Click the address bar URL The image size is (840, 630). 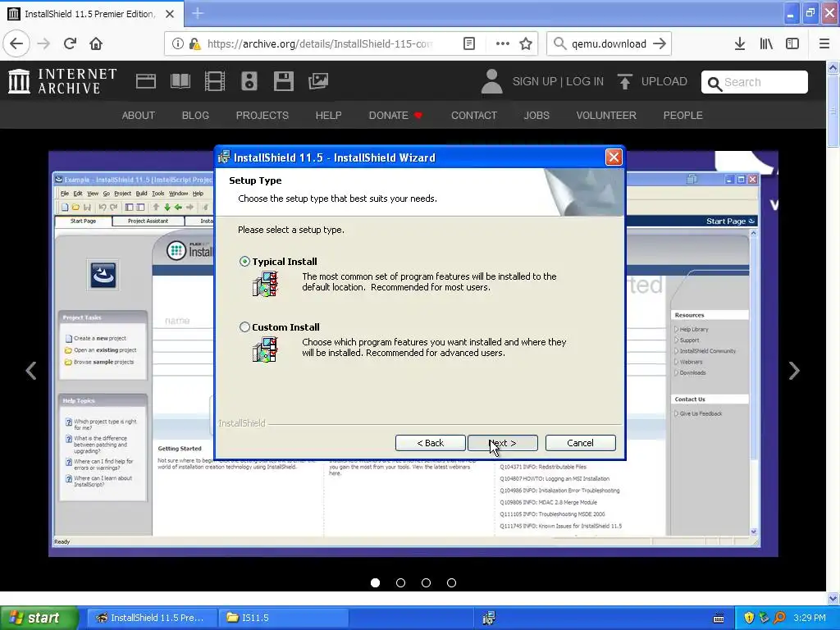[x=320, y=43]
